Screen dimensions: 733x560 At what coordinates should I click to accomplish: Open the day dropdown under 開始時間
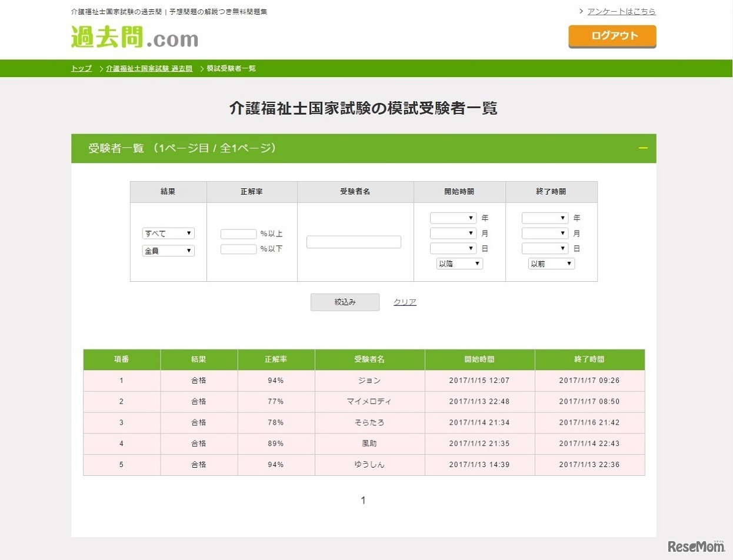(x=453, y=248)
